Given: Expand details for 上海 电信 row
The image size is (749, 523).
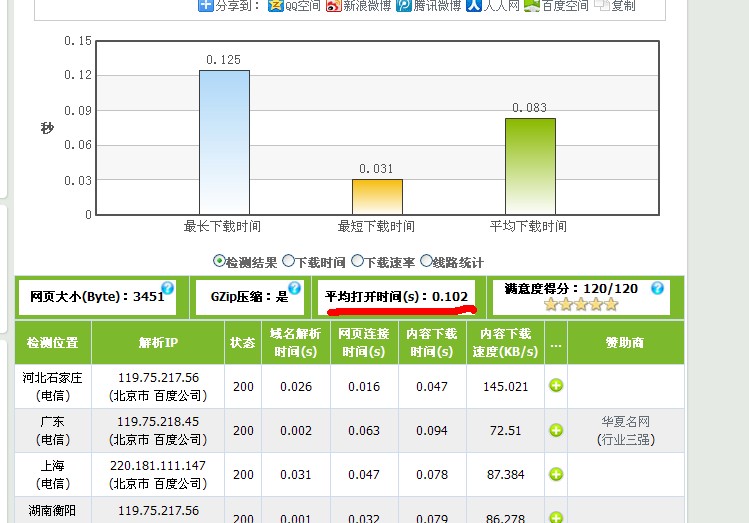Looking at the screenshot, I should point(556,474).
